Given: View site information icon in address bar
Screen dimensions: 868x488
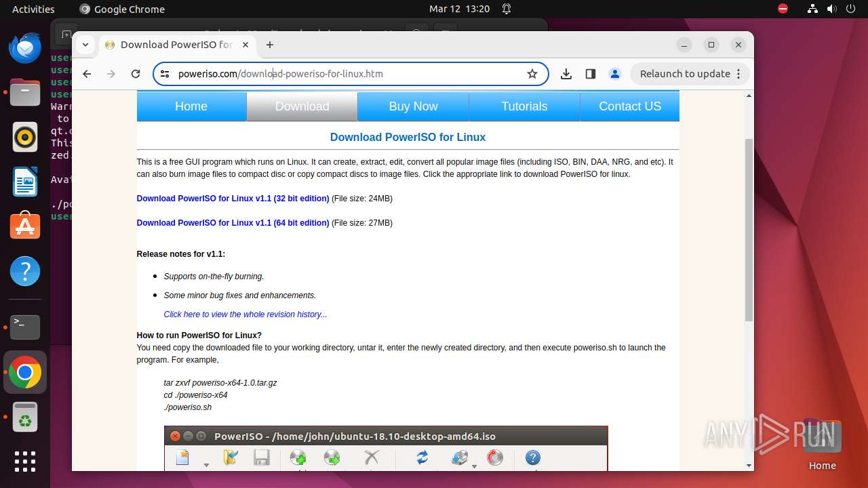Looking at the screenshot, I should tap(165, 74).
